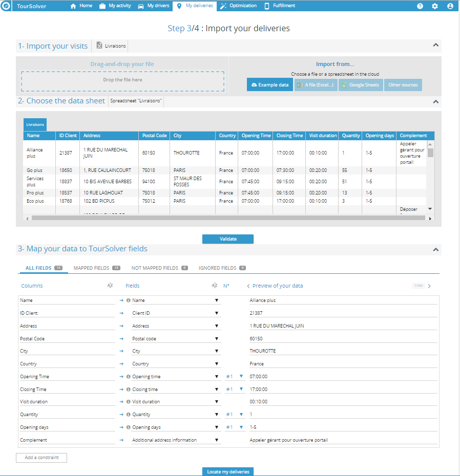
Task: Click the Name column input field
Action: click(x=67, y=300)
